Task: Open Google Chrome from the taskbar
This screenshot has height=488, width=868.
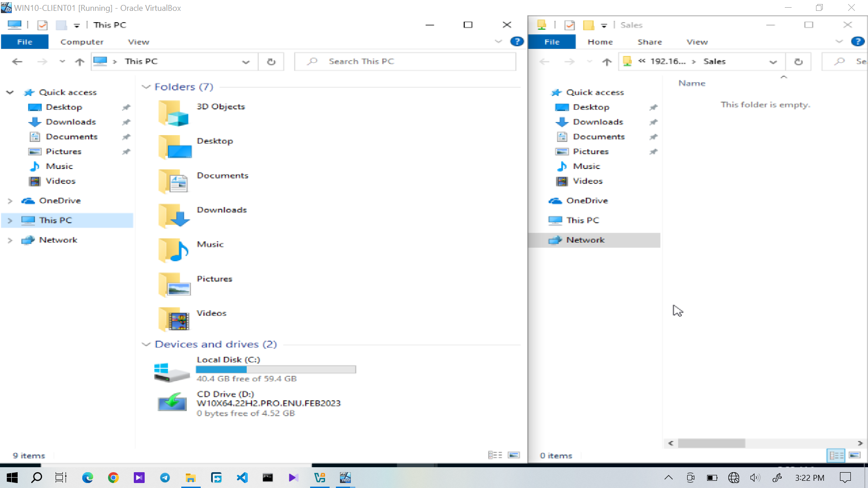Action: pos(113,478)
